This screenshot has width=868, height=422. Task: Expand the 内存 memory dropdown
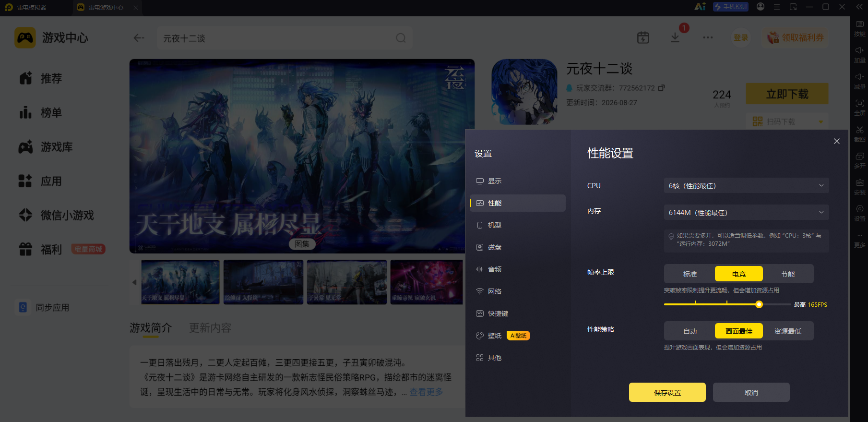tap(746, 212)
